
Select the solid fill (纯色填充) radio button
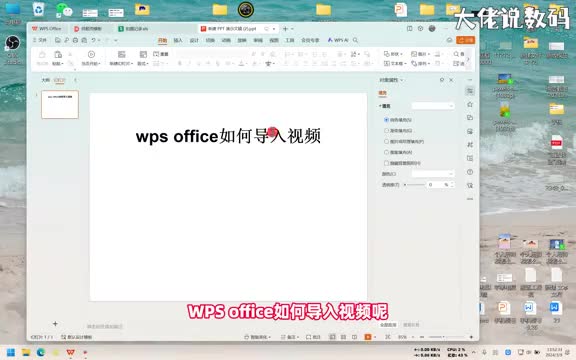[x=386, y=120]
